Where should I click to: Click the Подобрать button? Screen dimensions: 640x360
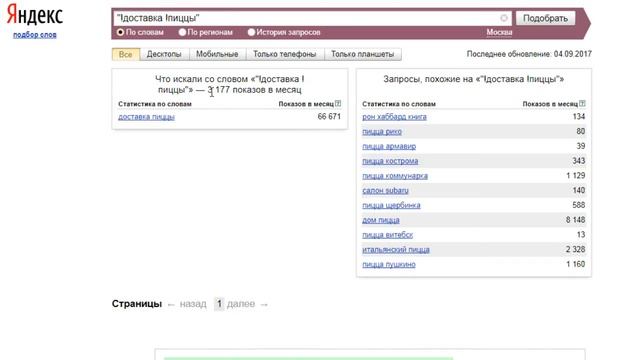pyautogui.click(x=545, y=18)
